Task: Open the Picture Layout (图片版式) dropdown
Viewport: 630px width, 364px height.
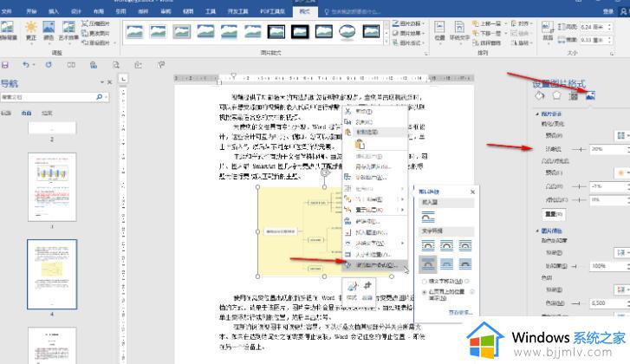Action: [408, 42]
